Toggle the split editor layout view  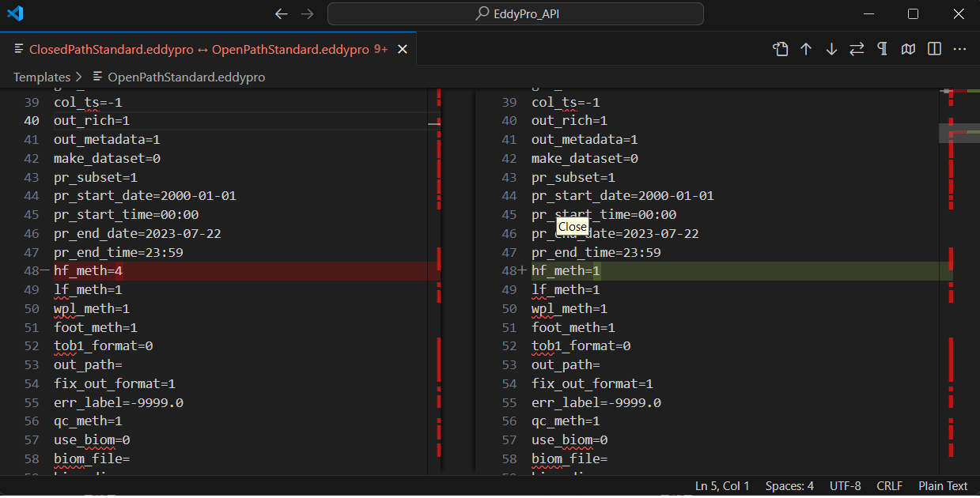tap(934, 49)
